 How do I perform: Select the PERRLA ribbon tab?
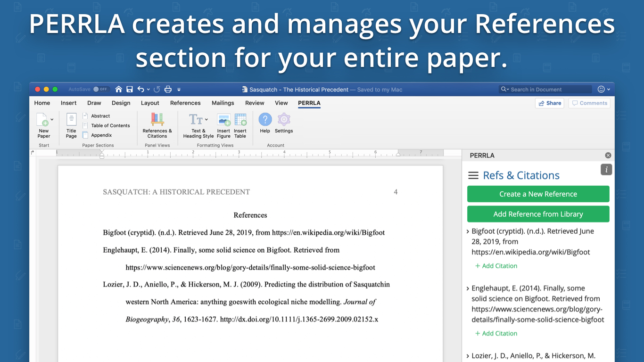[x=309, y=103]
